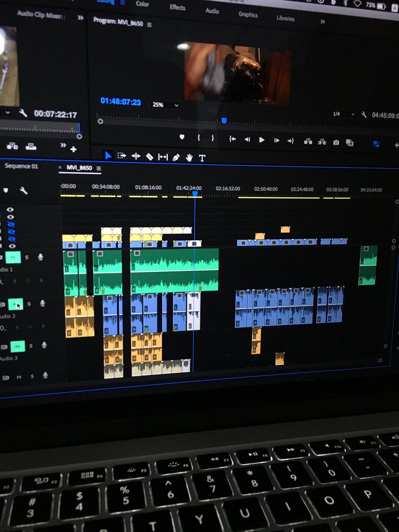Click the Overwrite button in Source monitor

click(31, 146)
